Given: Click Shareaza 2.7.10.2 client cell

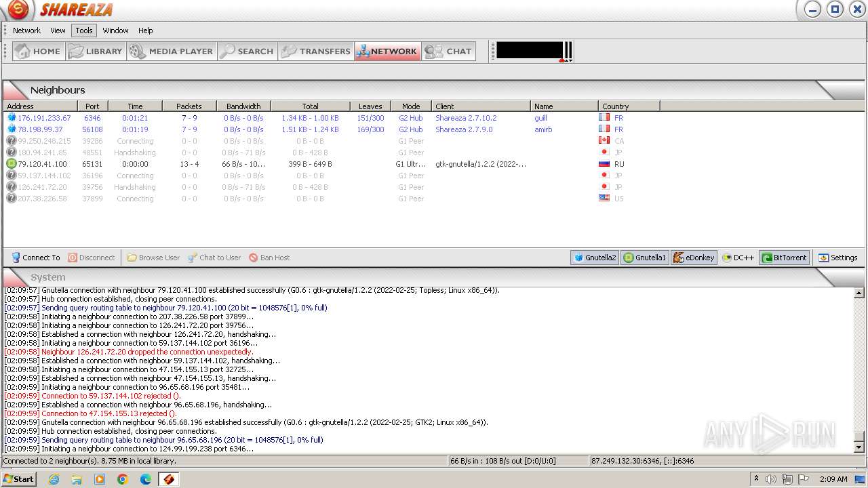Looking at the screenshot, I should click(466, 118).
